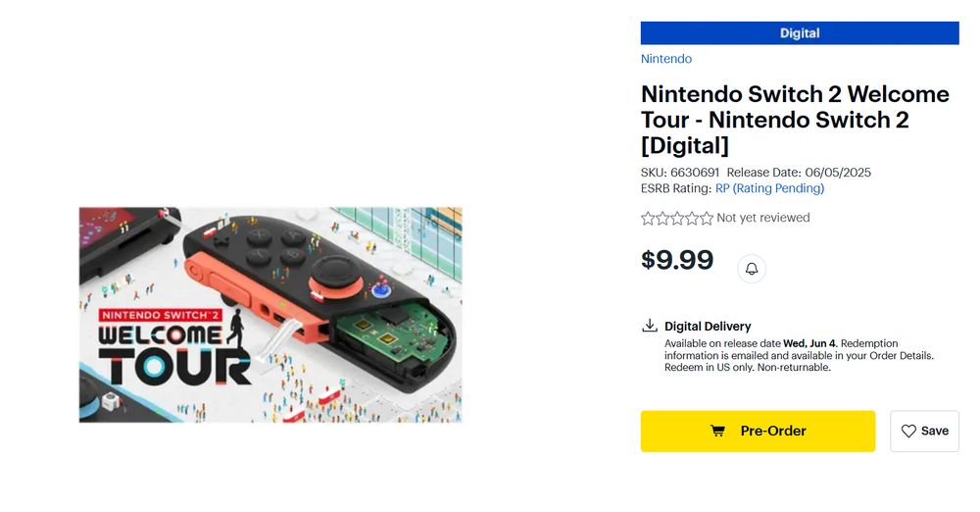Image resolution: width=980 pixels, height=512 pixels.
Task: Open the Welcome Tour product image
Action: click(x=270, y=315)
